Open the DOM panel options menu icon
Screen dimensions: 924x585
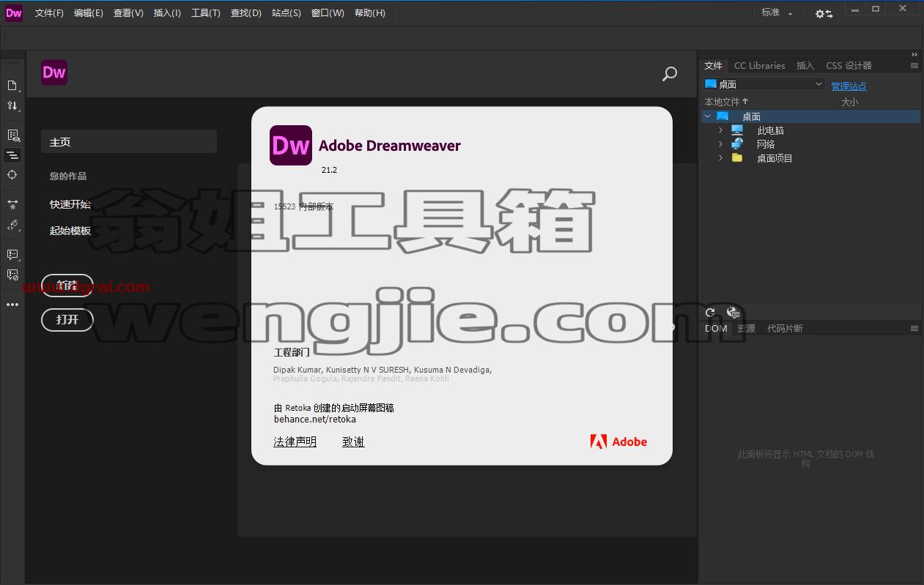(x=914, y=329)
